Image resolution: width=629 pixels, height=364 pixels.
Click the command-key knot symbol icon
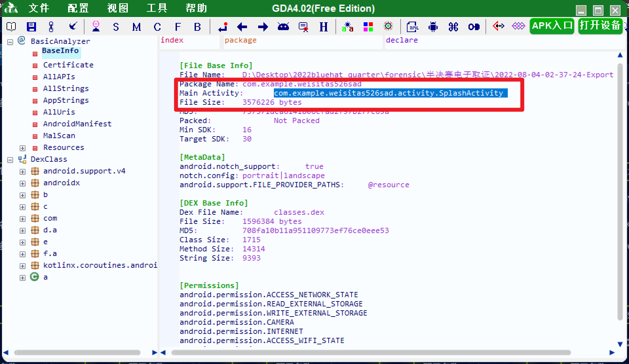[x=453, y=27]
